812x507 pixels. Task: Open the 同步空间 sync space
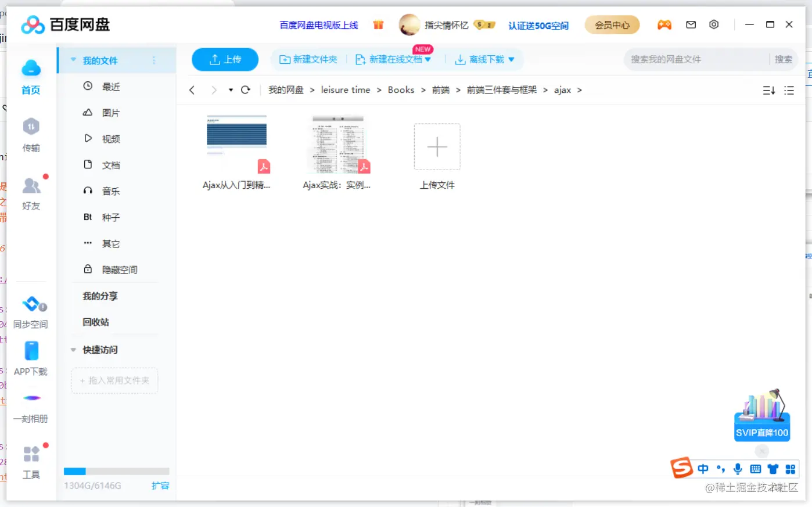(x=31, y=312)
